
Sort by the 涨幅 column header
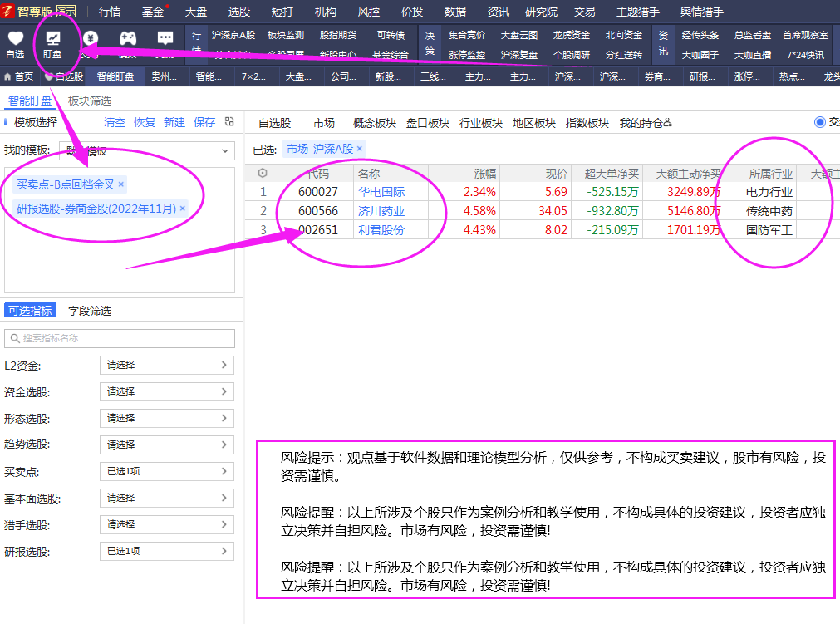(485, 174)
